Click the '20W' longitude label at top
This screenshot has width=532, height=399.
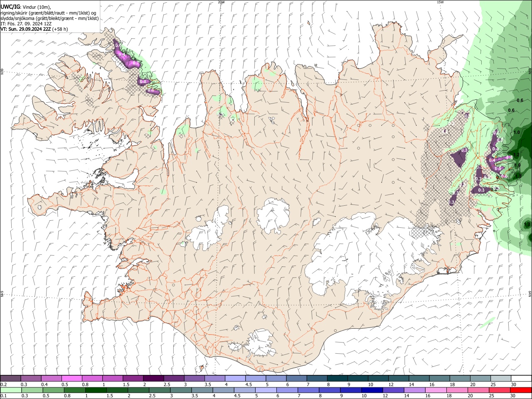[222, 2]
